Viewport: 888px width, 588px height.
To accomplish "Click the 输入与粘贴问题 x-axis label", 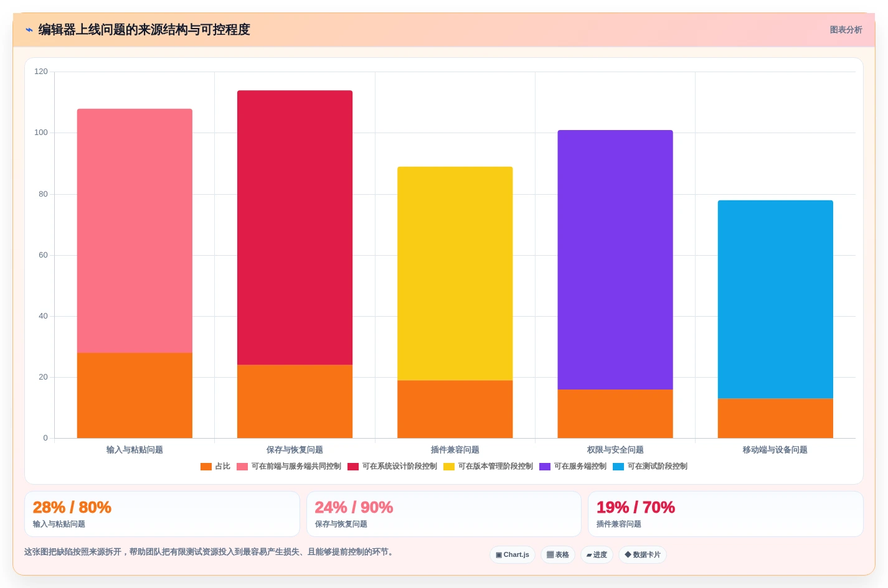I will [135, 450].
